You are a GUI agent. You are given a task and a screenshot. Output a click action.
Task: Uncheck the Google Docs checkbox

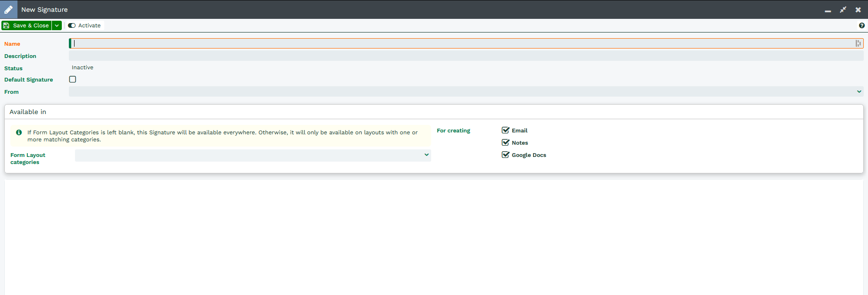[x=506, y=155]
